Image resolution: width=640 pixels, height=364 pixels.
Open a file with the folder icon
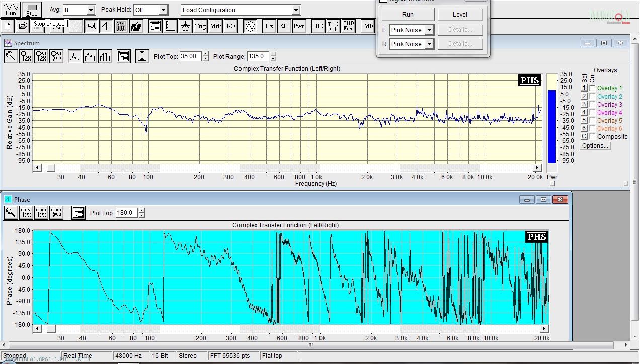click(x=22, y=26)
